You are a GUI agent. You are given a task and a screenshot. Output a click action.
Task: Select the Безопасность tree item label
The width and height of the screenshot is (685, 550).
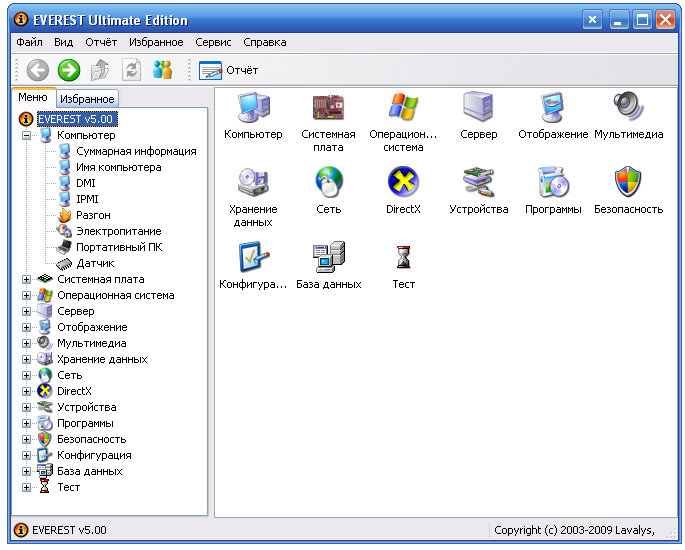[92, 439]
